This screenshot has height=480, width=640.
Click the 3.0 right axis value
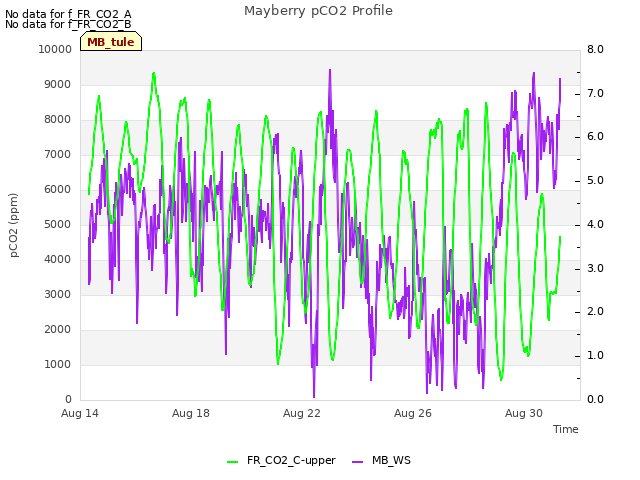[595, 269]
